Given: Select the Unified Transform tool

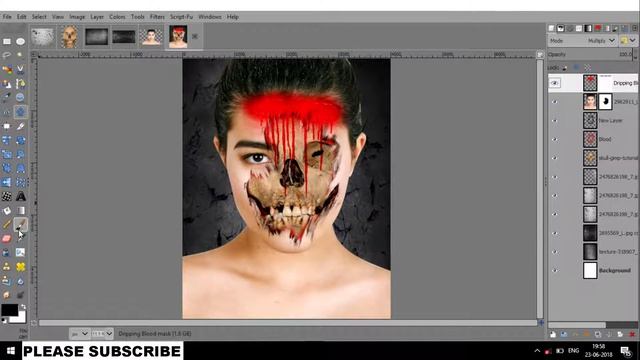Looking at the screenshot, I should point(7,140).
